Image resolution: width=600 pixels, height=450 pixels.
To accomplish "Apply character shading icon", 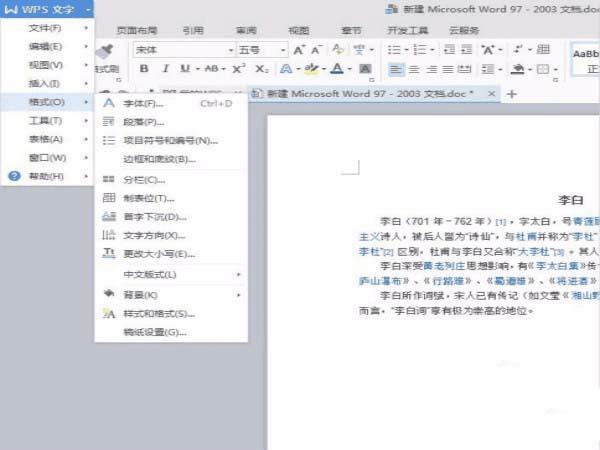I will (x=365, y=69).
